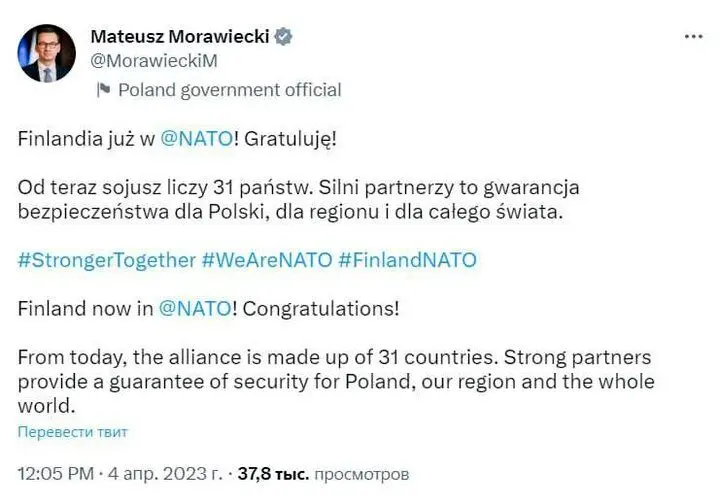This screenshot has width=720, height=504.
Task: Open @NATO mention in the English sentence
Action: pos(195,309)
